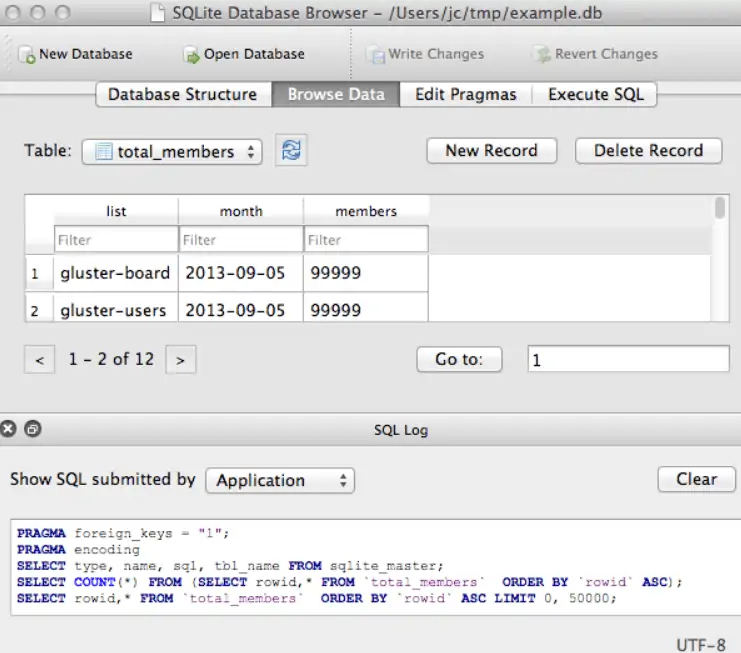
Task: Switch to the Database Structure tab
Action: (x=183, y=95)
